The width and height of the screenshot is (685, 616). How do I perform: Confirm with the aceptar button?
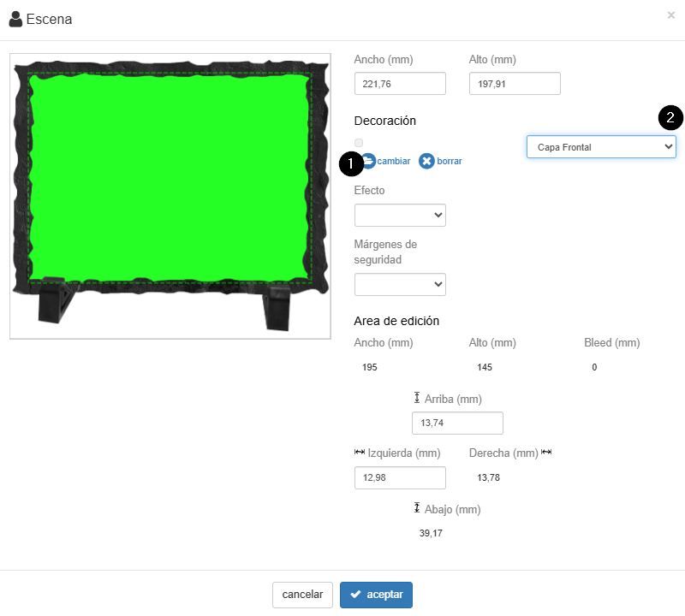376,595
